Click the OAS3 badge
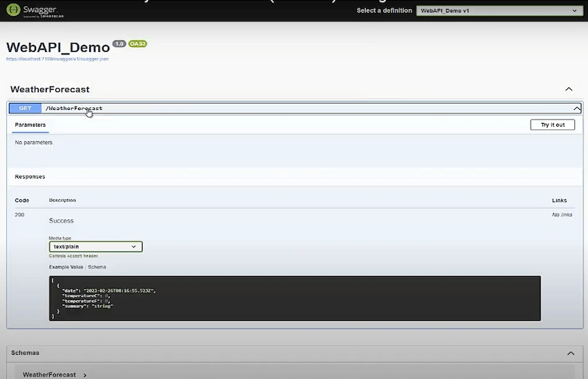Screen dimensions: 588x379 (138, 44)
